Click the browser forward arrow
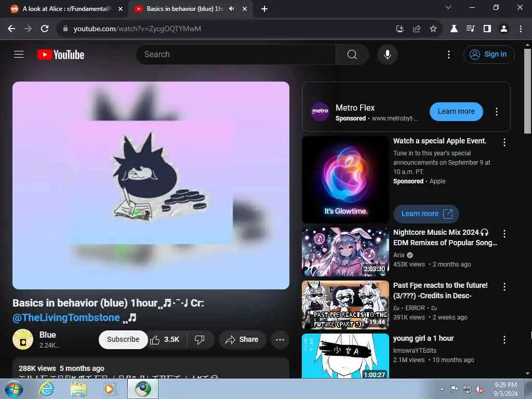The width and height of the screenshot is (532, 399). point(28,29)
